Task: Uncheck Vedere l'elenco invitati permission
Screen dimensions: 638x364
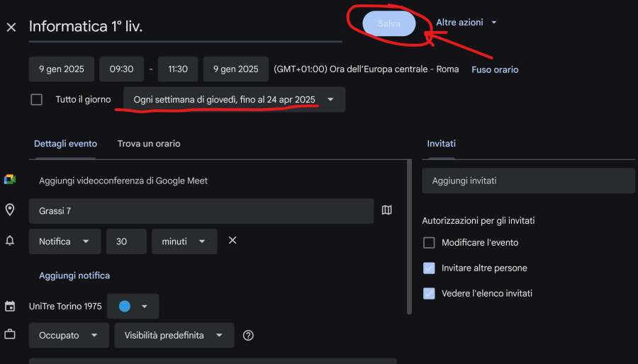Action: (x=429, y=293)
